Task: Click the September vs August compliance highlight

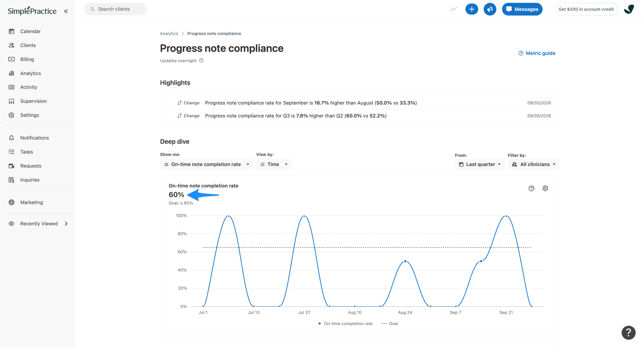Action: tap(360, 103)
